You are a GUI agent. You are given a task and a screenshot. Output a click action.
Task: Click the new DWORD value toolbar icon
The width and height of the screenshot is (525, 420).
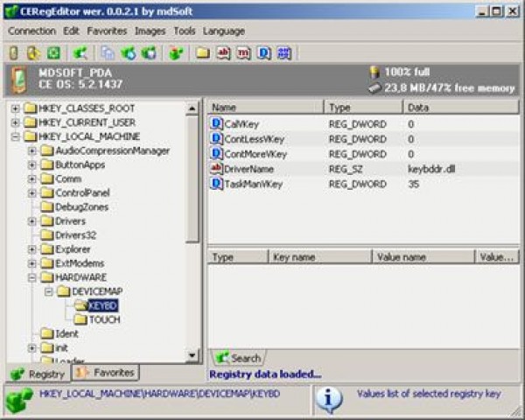[x=263, y=53]
